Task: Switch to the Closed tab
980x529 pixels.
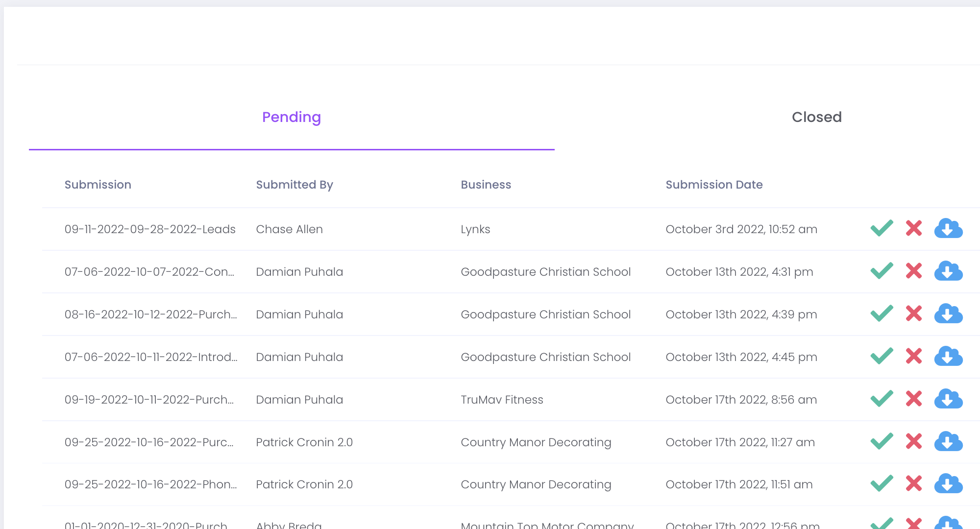Action: (816, 117)
